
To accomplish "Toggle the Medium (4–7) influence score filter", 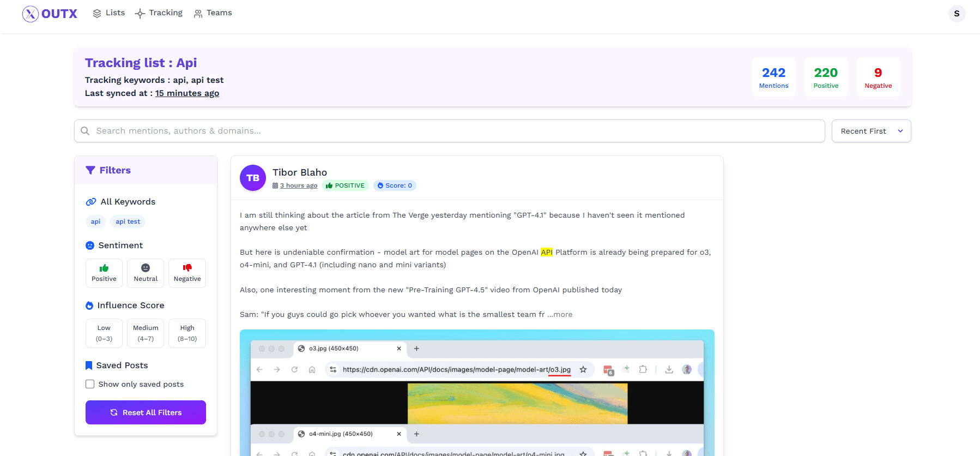I will pyautogui.click(x=146, y=333).
